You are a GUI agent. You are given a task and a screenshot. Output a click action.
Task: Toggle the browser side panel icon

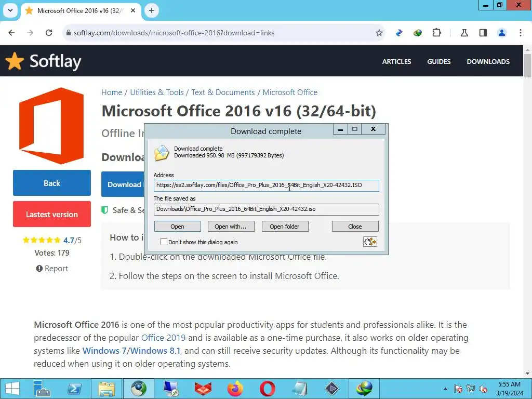(x=483, y=33)
